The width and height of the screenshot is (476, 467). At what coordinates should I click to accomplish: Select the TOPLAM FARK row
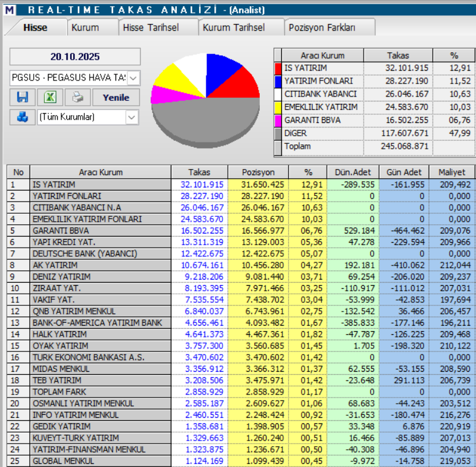241,392
